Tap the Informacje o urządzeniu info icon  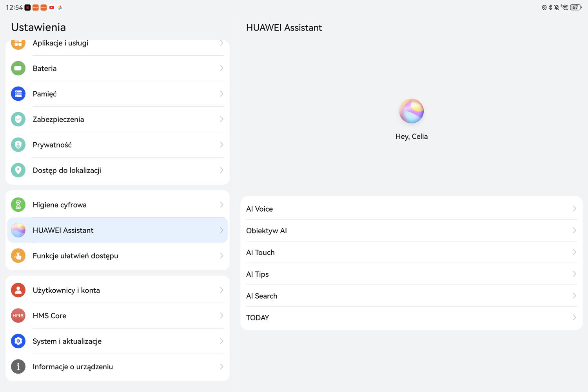coord(18,367)
